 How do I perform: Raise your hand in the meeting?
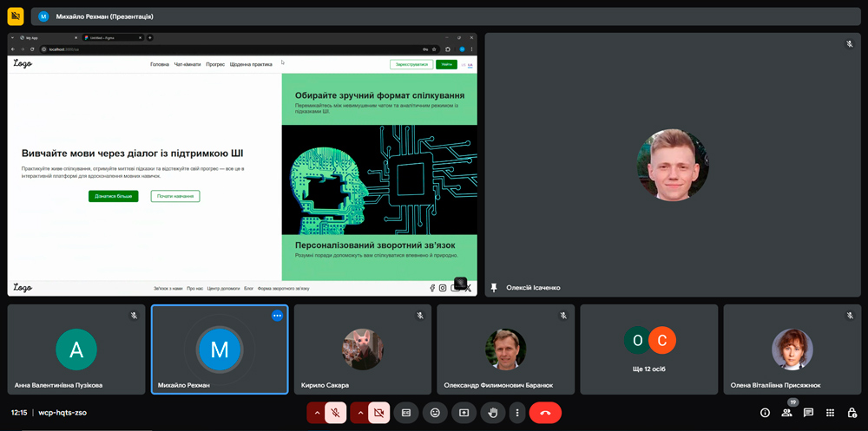coord(492,413)
